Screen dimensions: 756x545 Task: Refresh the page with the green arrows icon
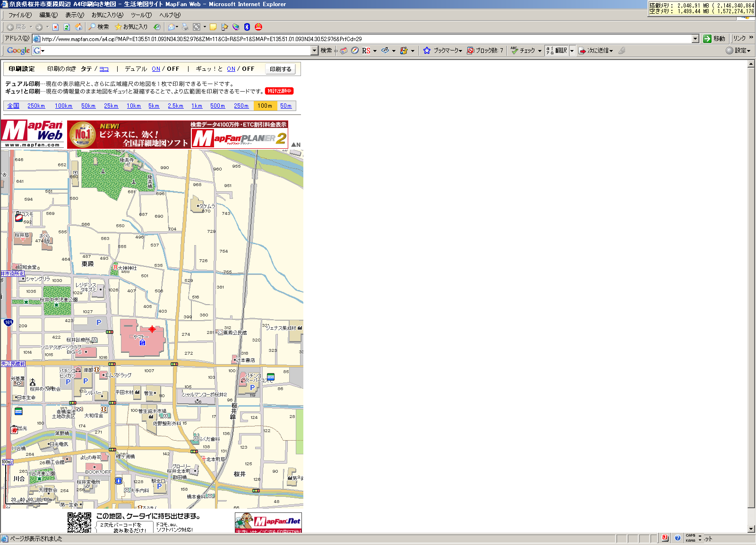67,27
